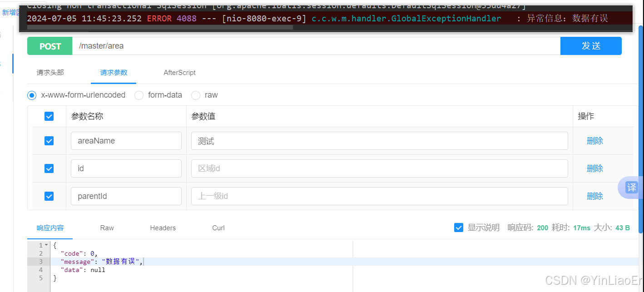Open the POST method selector
This screenshot has height=292, width=644.
click(50, 46)
